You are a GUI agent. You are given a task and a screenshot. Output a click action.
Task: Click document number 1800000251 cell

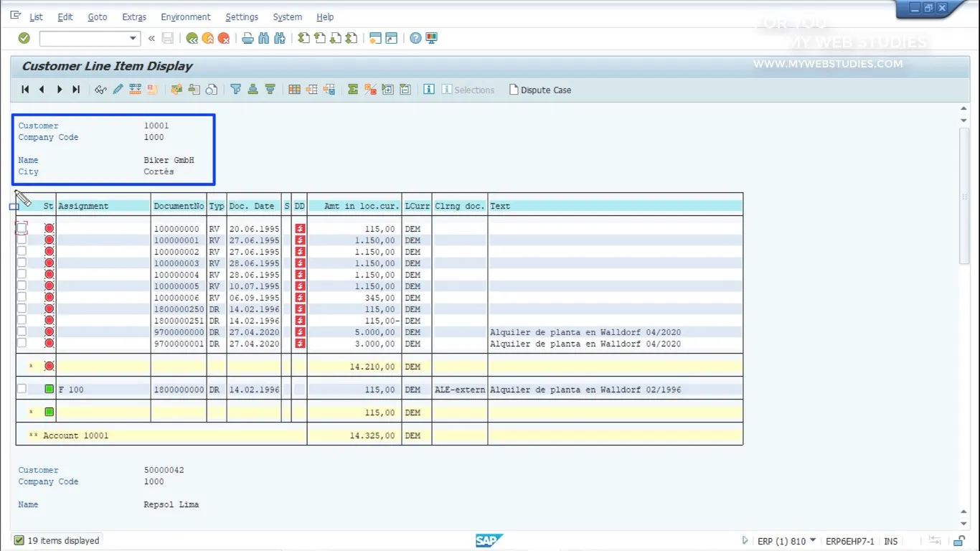point(179,321)
